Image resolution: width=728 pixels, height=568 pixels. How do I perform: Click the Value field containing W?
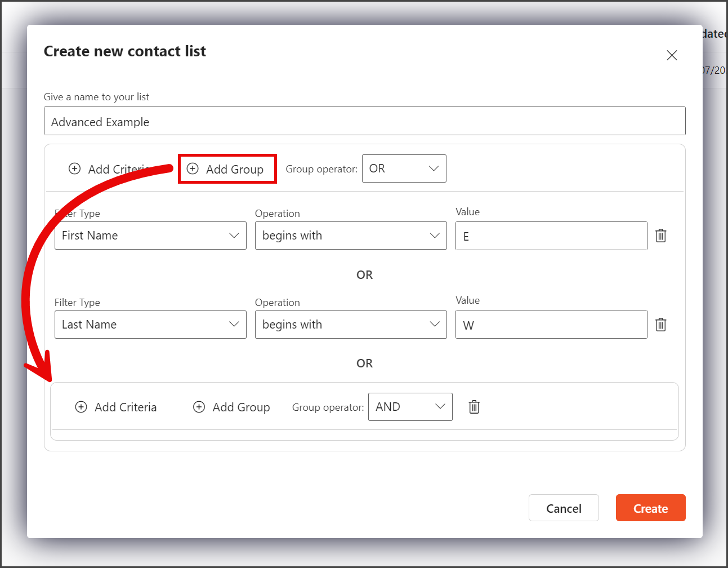pyautogui.click(x=551, y=325)
